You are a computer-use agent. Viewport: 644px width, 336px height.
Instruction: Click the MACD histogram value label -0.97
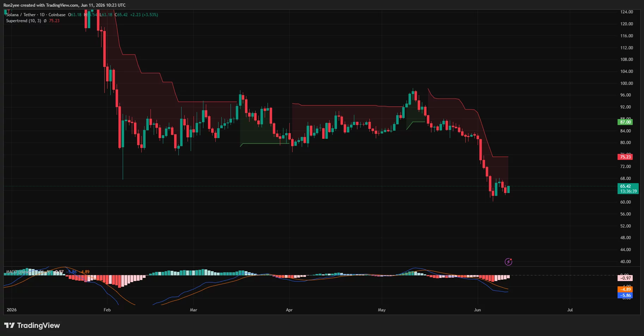[625, 278]
